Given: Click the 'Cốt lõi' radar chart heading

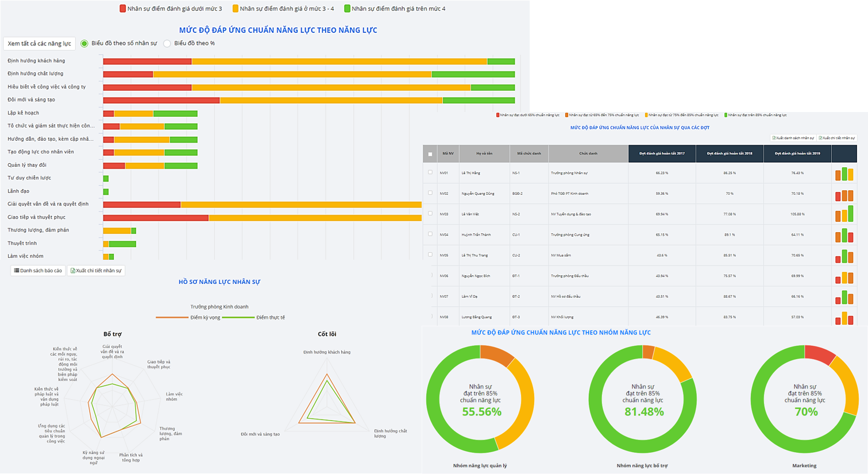Looking at the screenshot, I should pos(327,334).
